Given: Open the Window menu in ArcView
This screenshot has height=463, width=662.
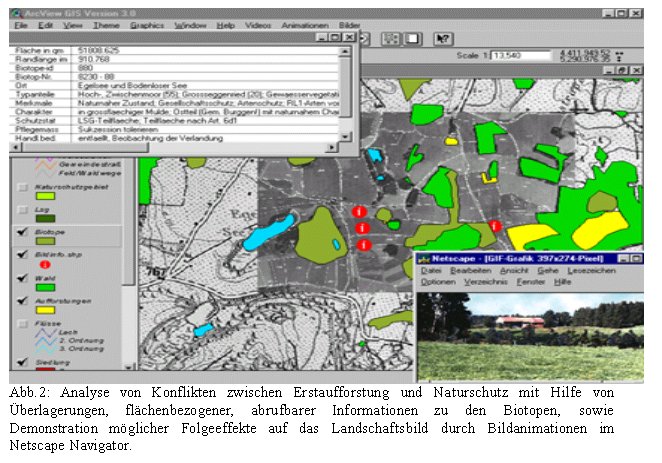Looking at the screenshot, I should pos(190,25).
